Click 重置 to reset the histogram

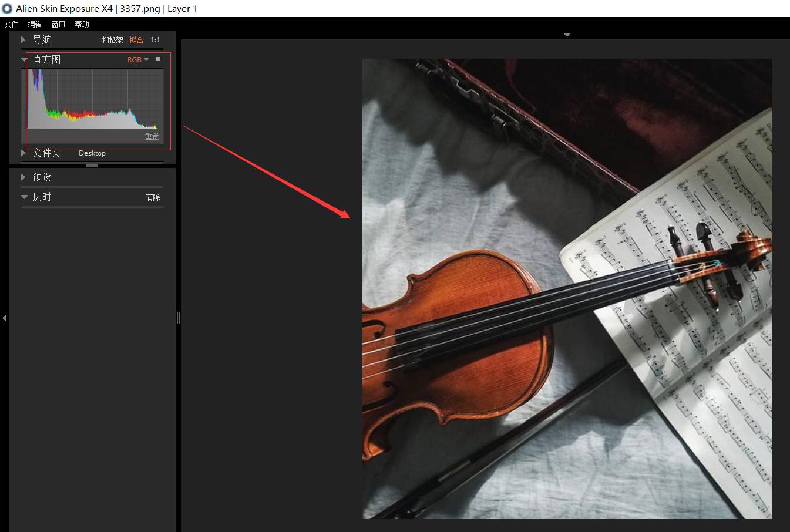(152, 136)
